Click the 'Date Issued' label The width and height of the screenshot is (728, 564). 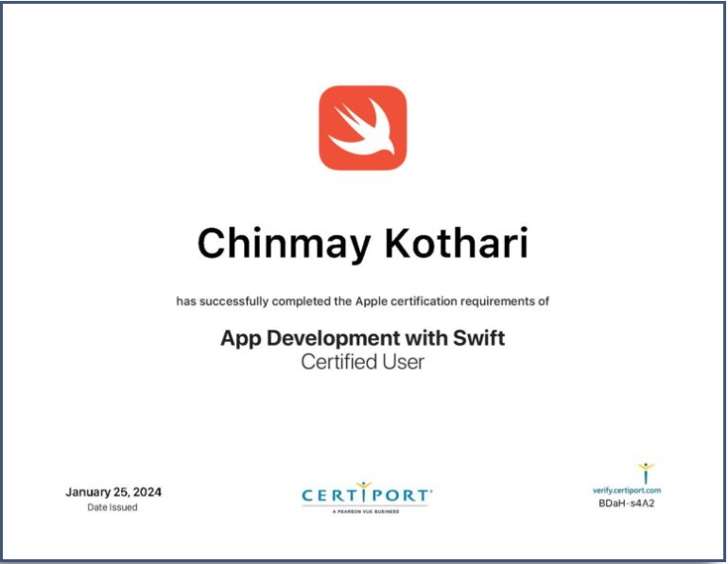click(113, 507)
